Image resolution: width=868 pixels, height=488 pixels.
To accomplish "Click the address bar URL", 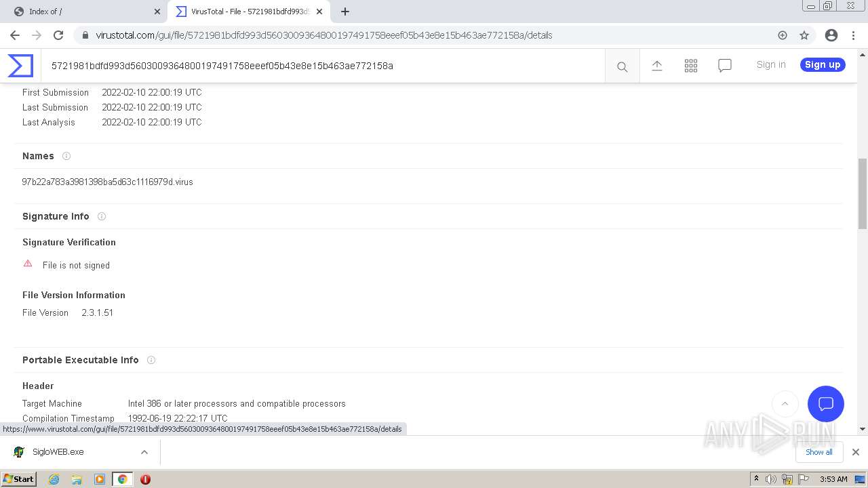I will [324, 35].
